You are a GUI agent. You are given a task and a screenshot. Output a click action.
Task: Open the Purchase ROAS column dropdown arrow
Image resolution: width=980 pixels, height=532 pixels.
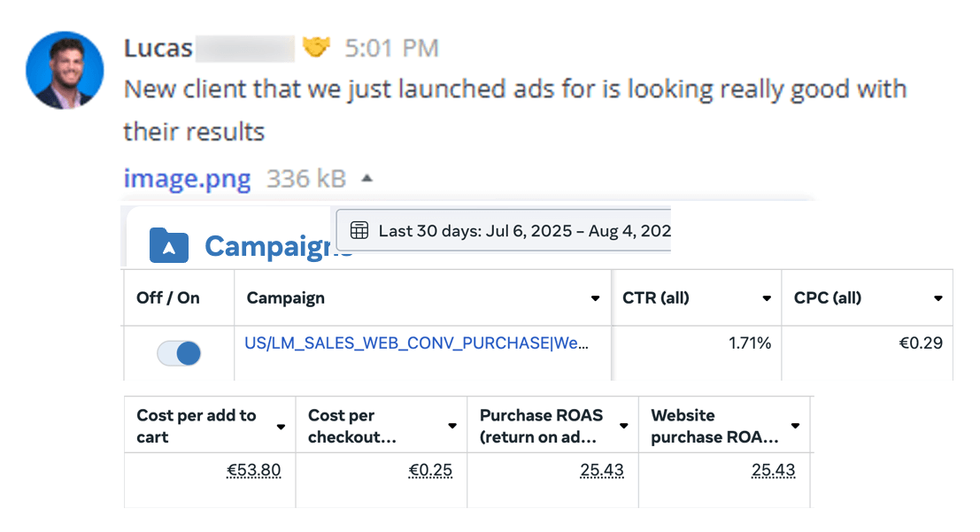(624, 427)
